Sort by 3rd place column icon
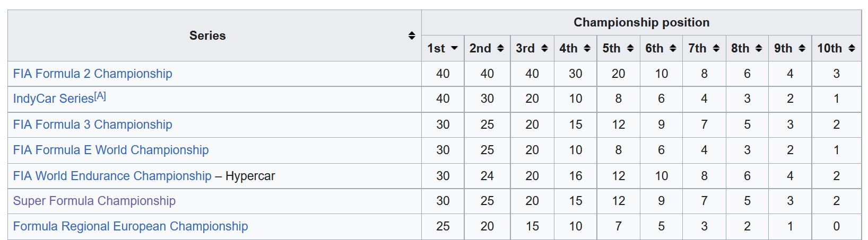 pos(544,48)
